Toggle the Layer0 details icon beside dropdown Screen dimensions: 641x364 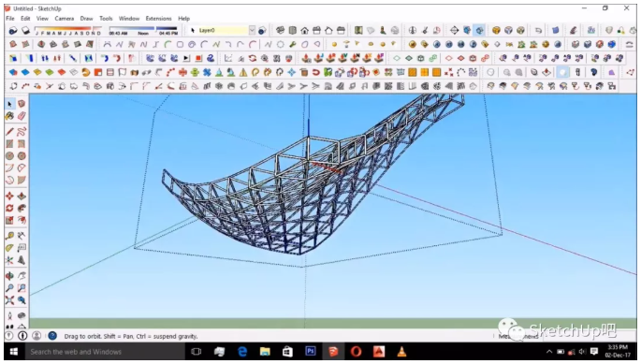pyautogui.click(x=262, y=30)
